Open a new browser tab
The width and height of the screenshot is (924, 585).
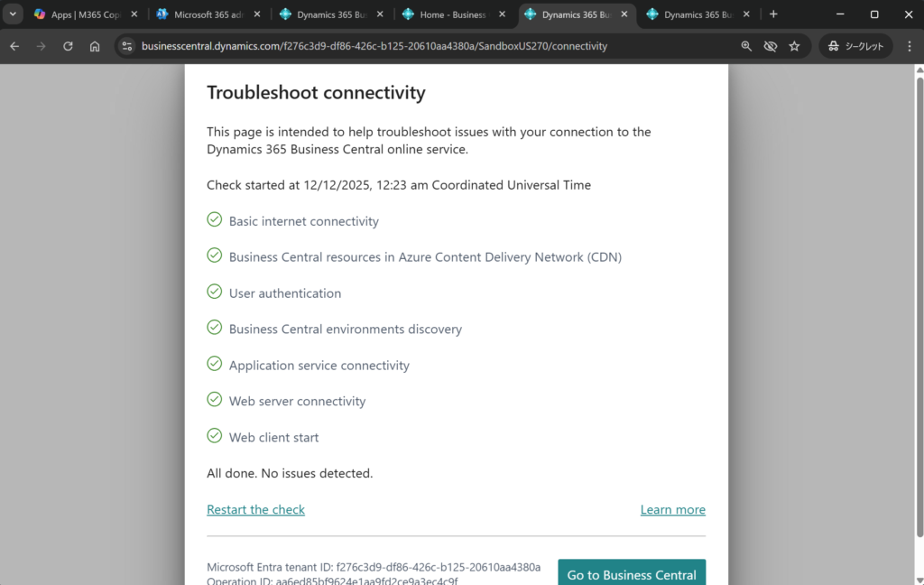pos(773,14)
